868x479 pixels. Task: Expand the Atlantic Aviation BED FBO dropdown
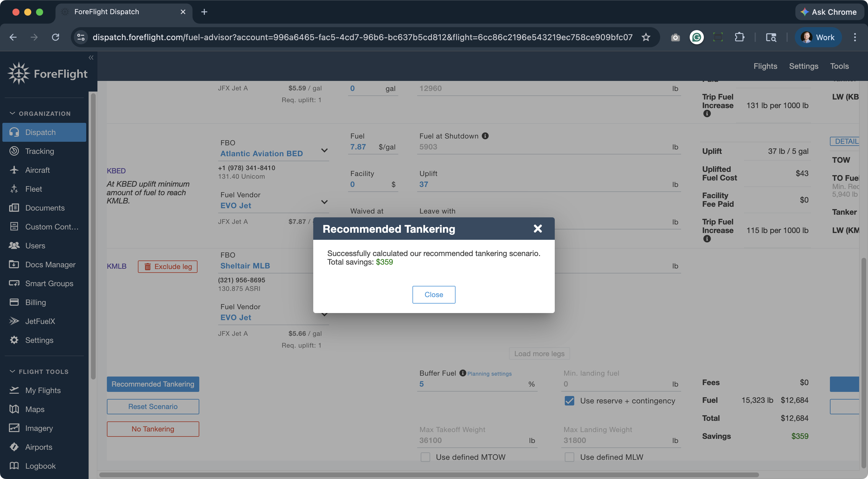(x=324, y=150)
